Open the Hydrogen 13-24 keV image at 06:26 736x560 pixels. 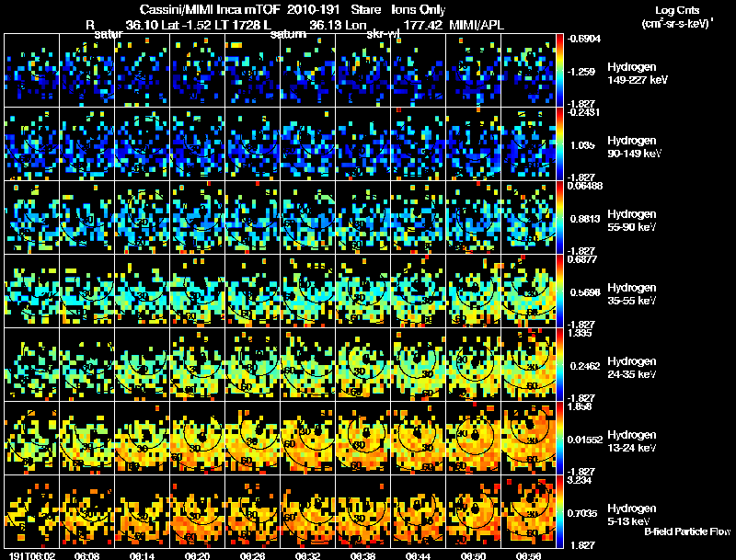click(252, 438)
